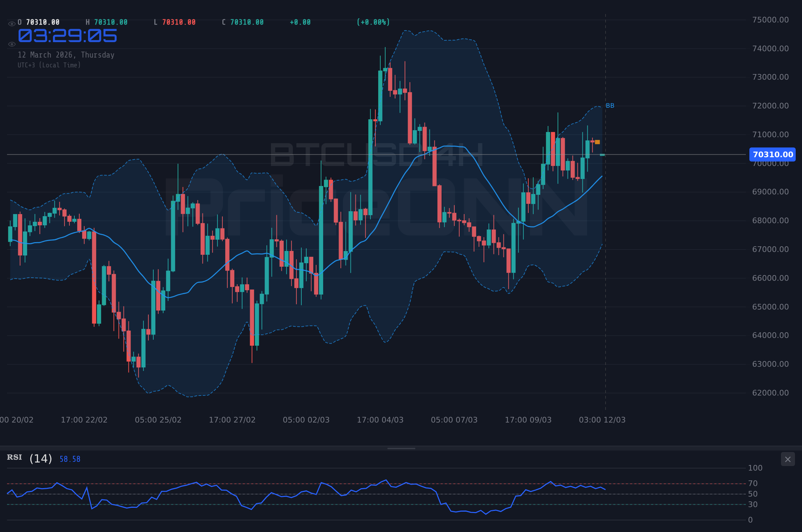The height and width of the screenshot is (532, 802).
Task: Click the 17:00 04/03 time axis label
Action: [x=380, y=420]
